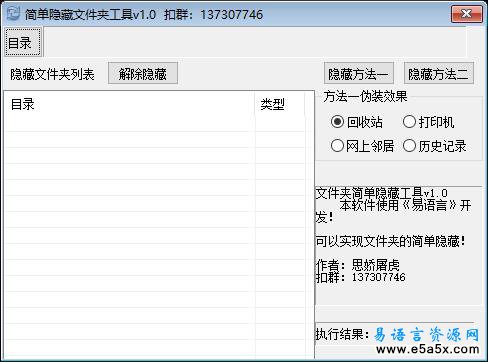Click the 作者: 思娇屠虎 text

[x=358, y=265]
